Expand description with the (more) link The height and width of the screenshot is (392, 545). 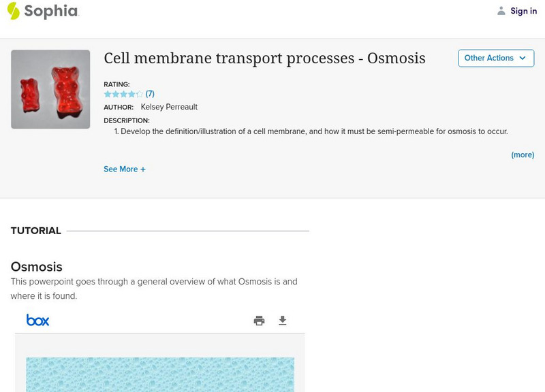[x=523, y=155]
